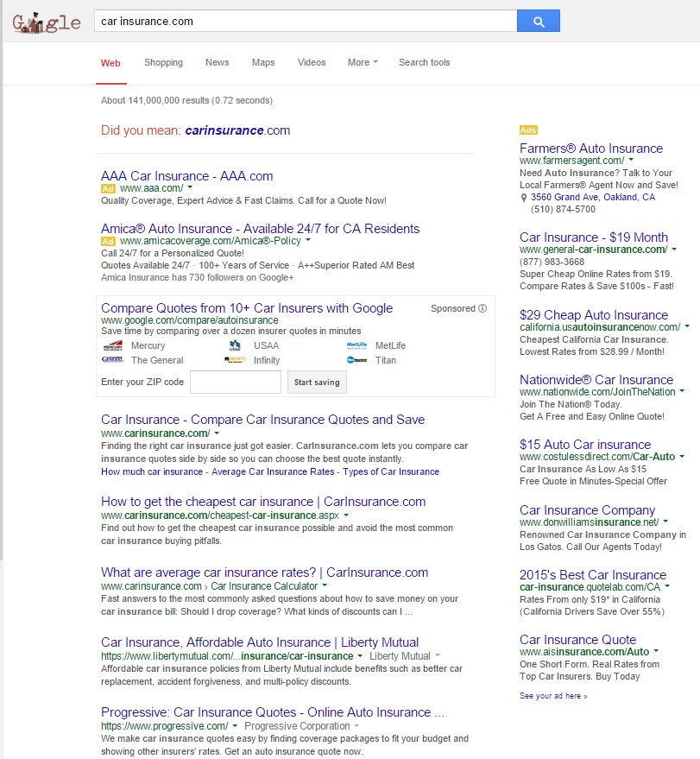Viewport: 700px width, 759px height.
Task: Click the Sponsored info circle icon
Action: click(x=482, y=308)
